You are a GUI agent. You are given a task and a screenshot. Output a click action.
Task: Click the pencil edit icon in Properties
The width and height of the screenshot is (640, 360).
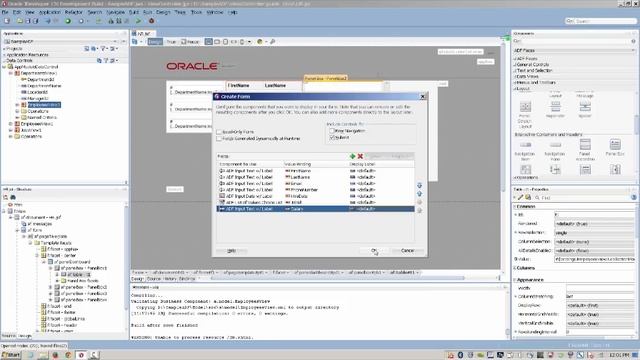coord(520,198)
